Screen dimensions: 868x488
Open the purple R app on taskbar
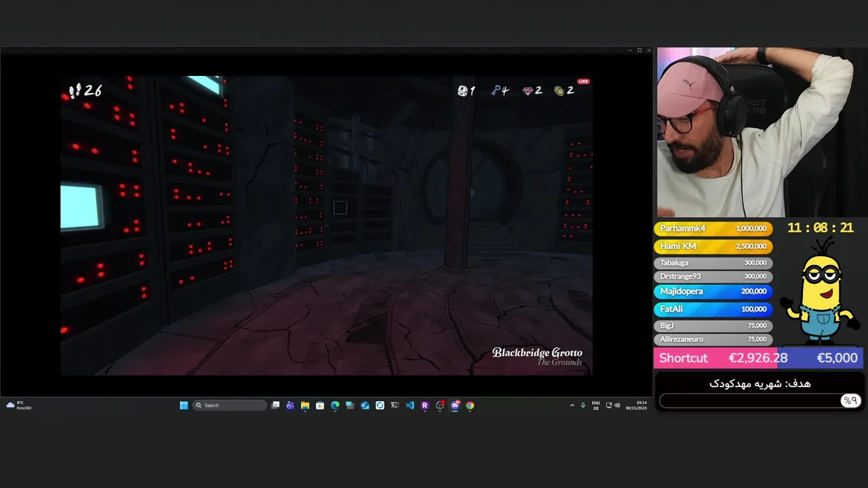(425, 405)
